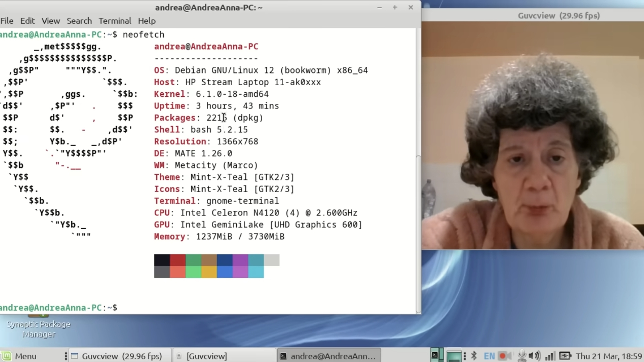Click the microphone tray icon

[x=522, y=356]
